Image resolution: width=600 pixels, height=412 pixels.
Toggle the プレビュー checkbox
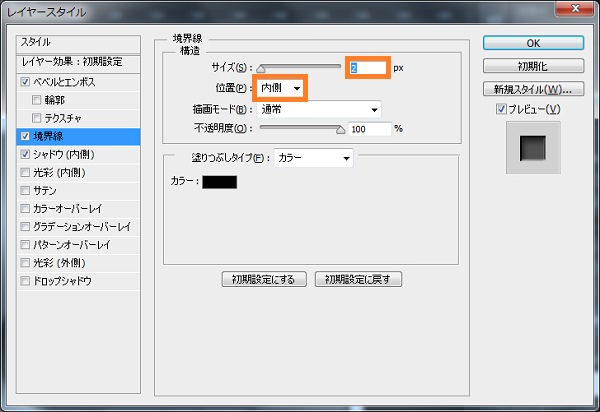coord(501,109)
